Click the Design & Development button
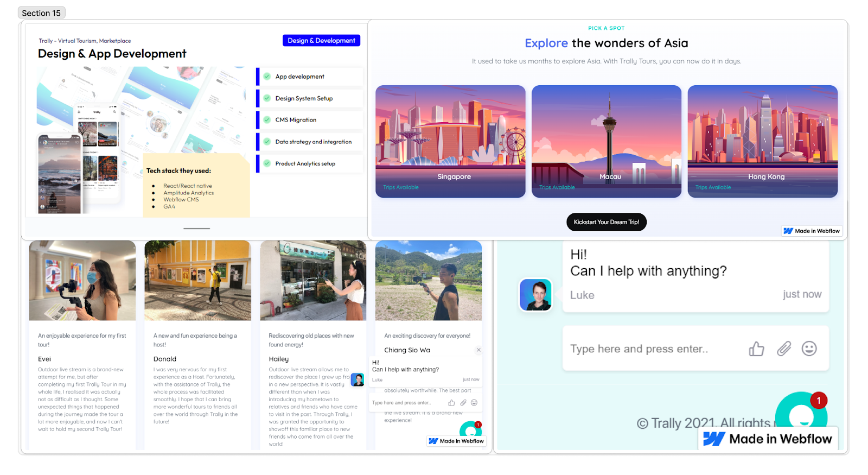This screenshot has height=475, width=868. click(321, 41)
